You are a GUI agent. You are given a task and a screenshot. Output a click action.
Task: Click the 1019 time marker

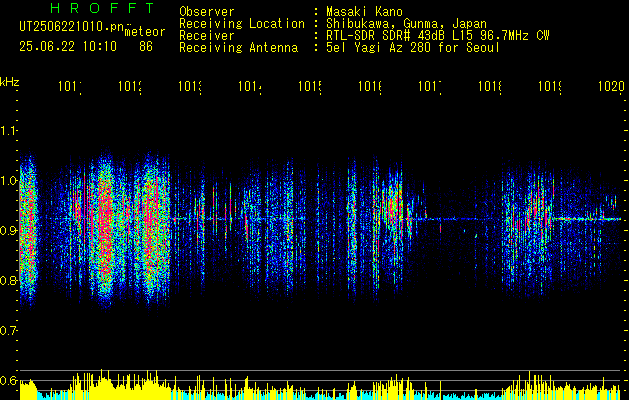coord(550,86)
